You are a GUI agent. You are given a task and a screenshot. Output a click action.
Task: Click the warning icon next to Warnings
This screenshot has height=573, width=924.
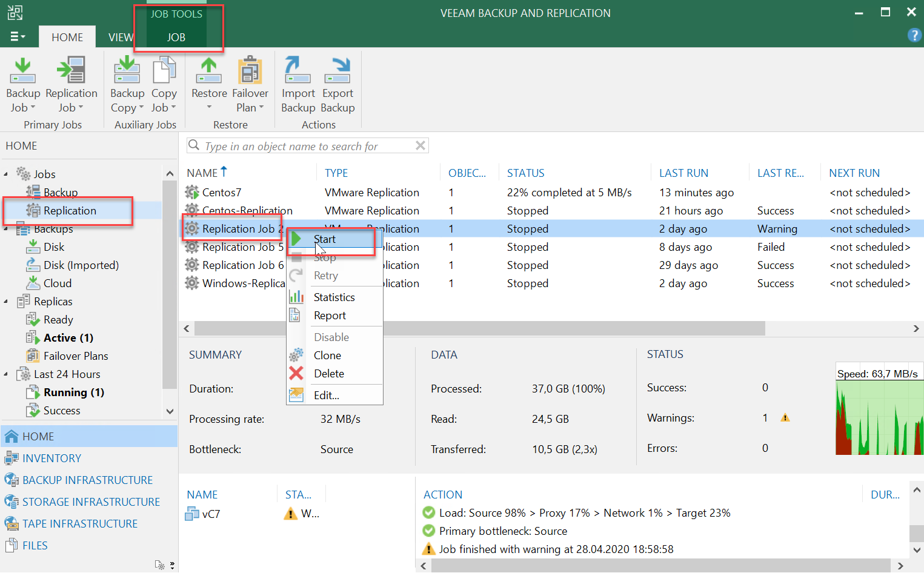click(x=785, y=418)
